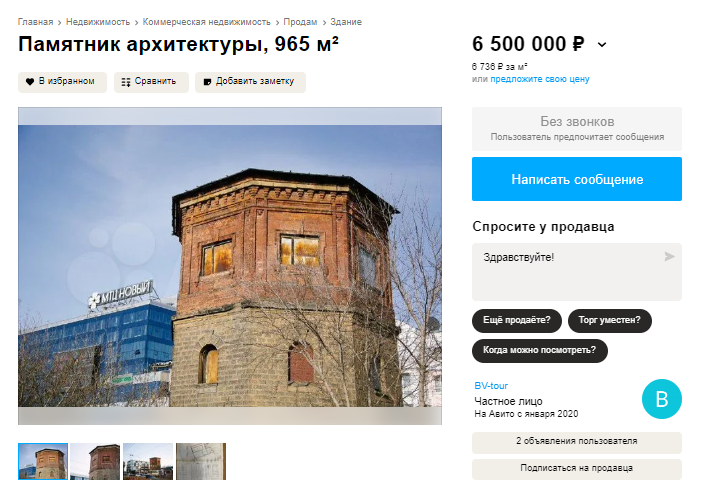Click предложите свою цену link
Image resolution: width=702 pixels, height=497 pixels.
pyautogui.click(x=540, y=79)
